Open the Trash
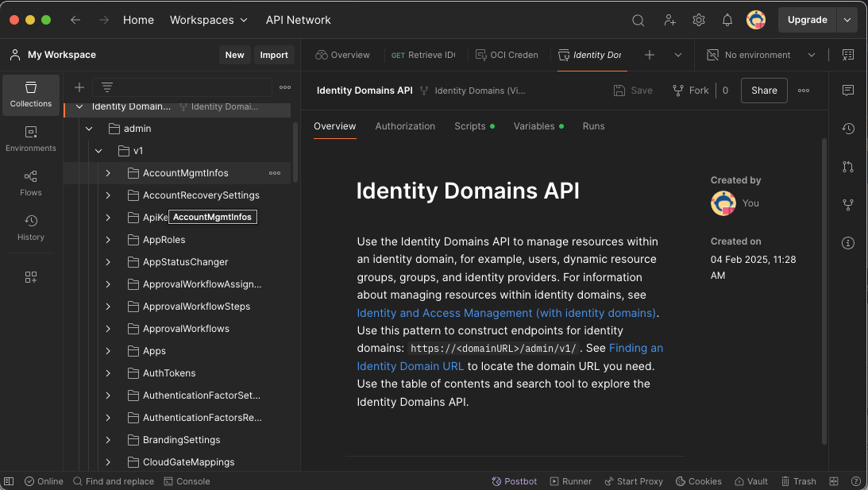 799,481
